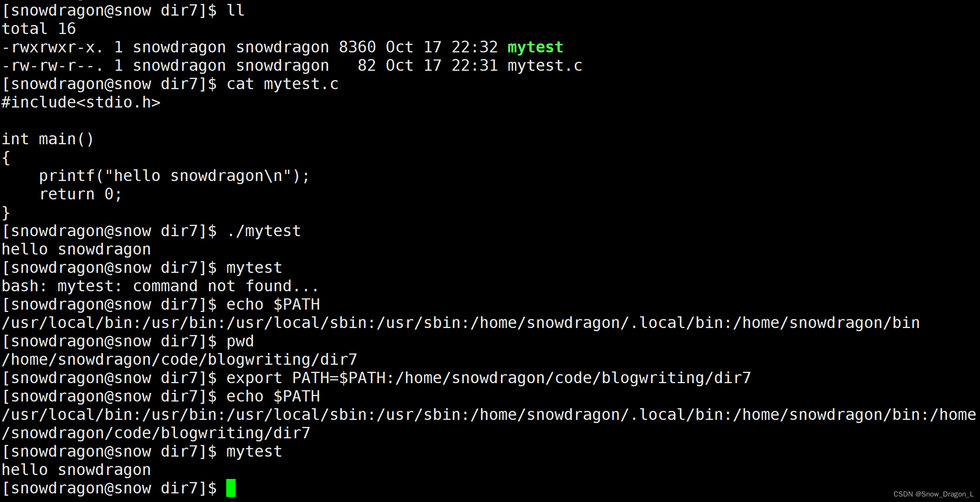Select the pwd command output path
Viewport: 980px width, 502px height.
180,359
